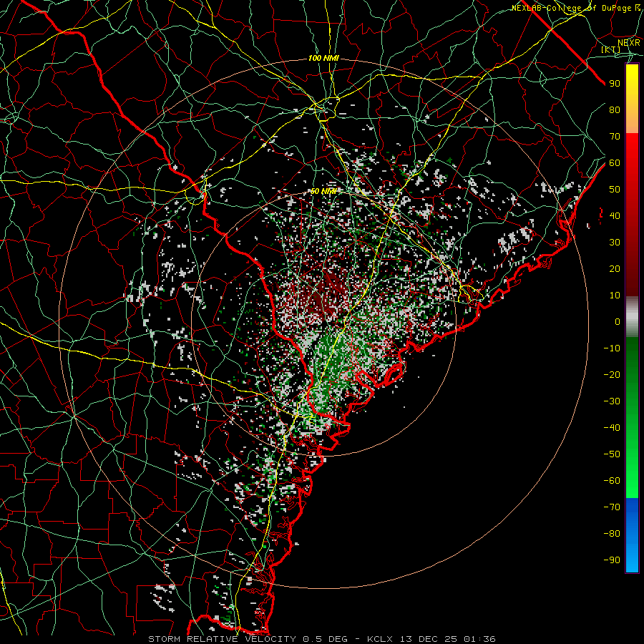644x644 pixels.
Task: Click the "100 NMI" range ring label
Action: [323, 59]
